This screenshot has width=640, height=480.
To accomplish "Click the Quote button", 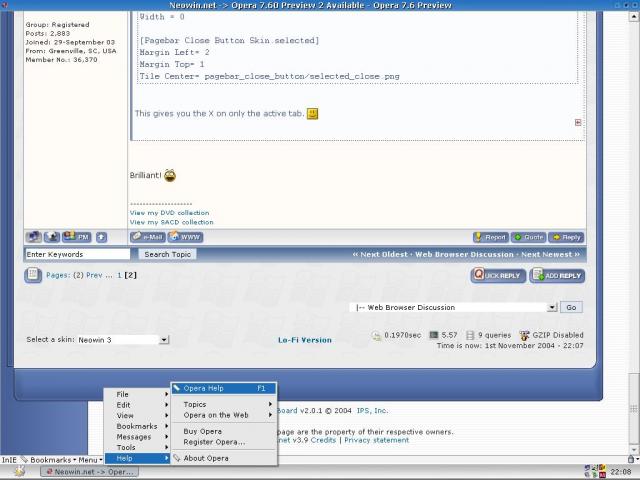I will [x=529, y=237].
